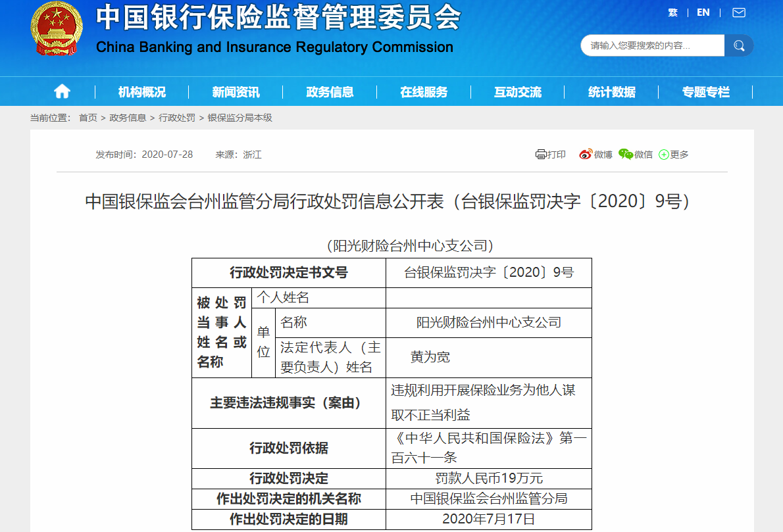Click breadcrumb link 行政处罚

pyautogui.click(x=177, y=118)
